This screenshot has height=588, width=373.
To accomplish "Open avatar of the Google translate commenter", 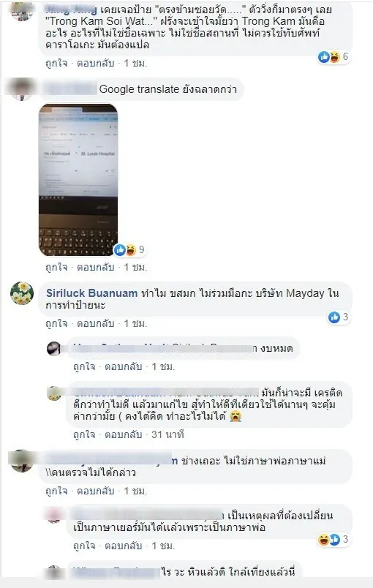I will [x=22, y=89].
